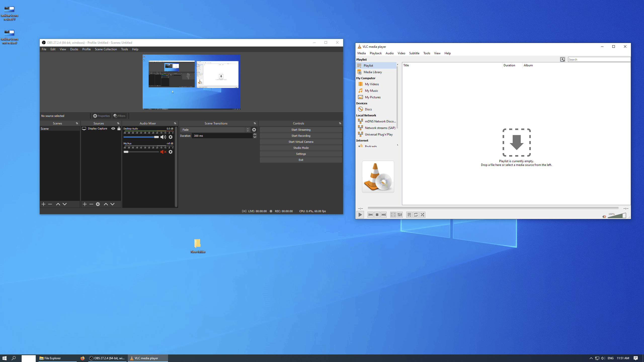Click the VLC random/shuffle toggle icon
Viewport: 644px width, 362px height.
point(422,214)
